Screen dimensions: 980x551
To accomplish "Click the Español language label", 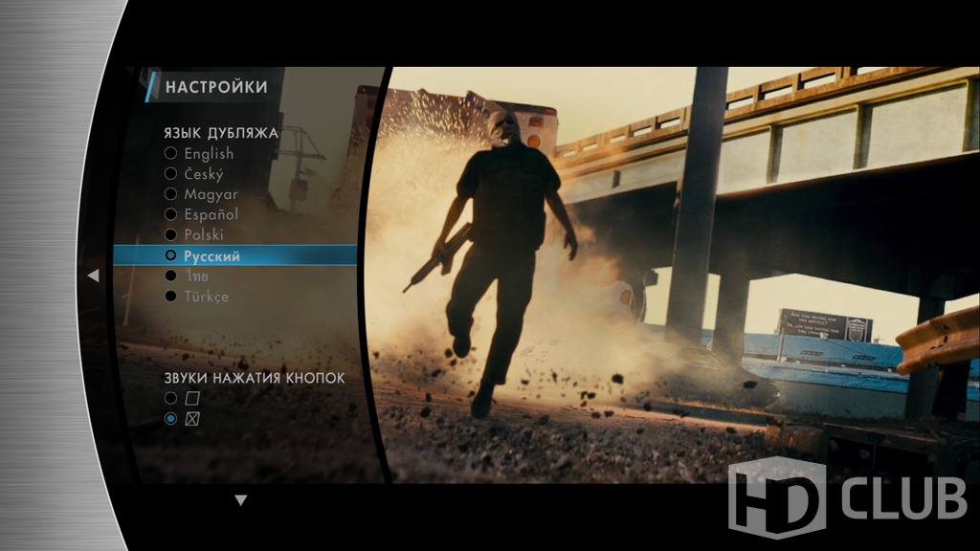I will tap(212, 214).
